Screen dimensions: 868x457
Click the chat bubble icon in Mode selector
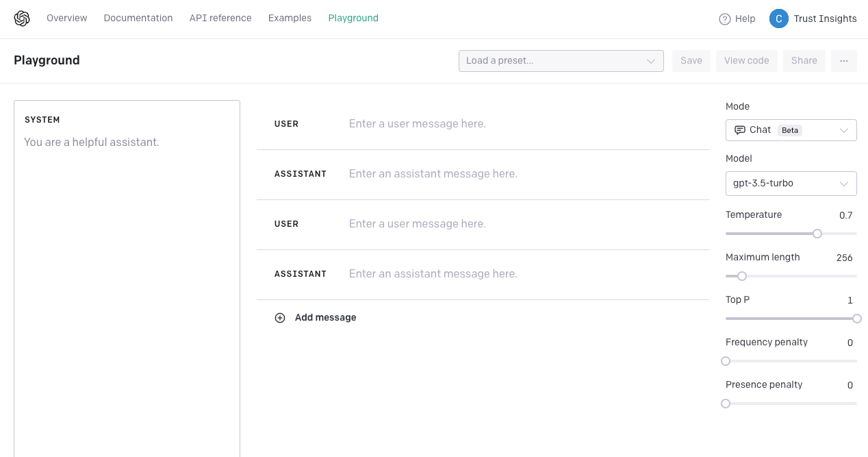(739, 129)
